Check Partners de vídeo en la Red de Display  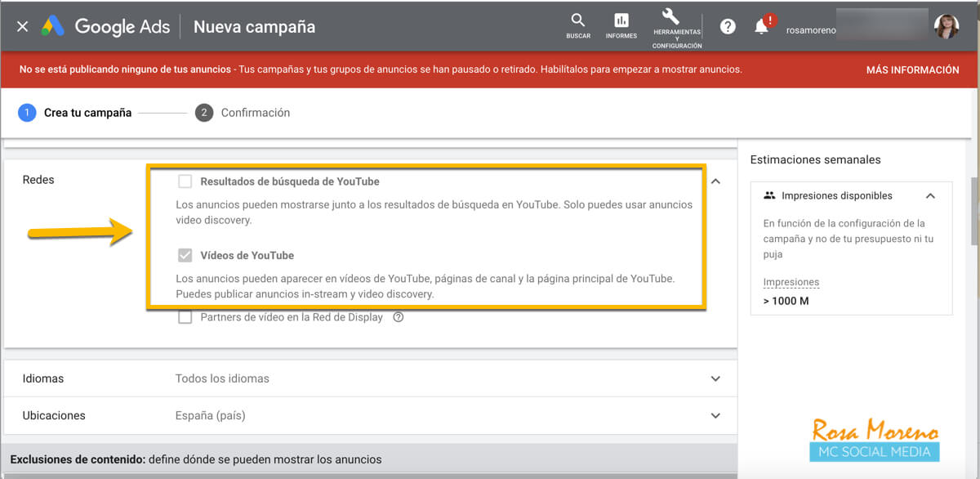(x=185, y=317)
